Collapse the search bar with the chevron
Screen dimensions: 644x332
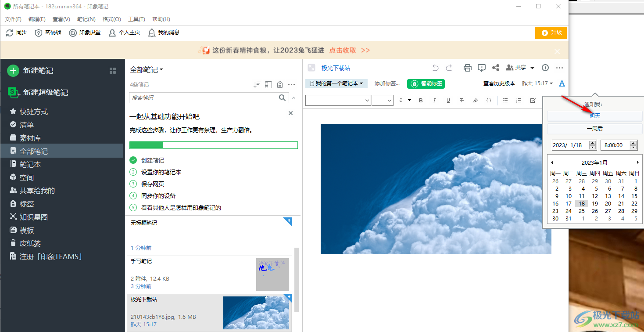pyautogui.click(x=294, y=98)
